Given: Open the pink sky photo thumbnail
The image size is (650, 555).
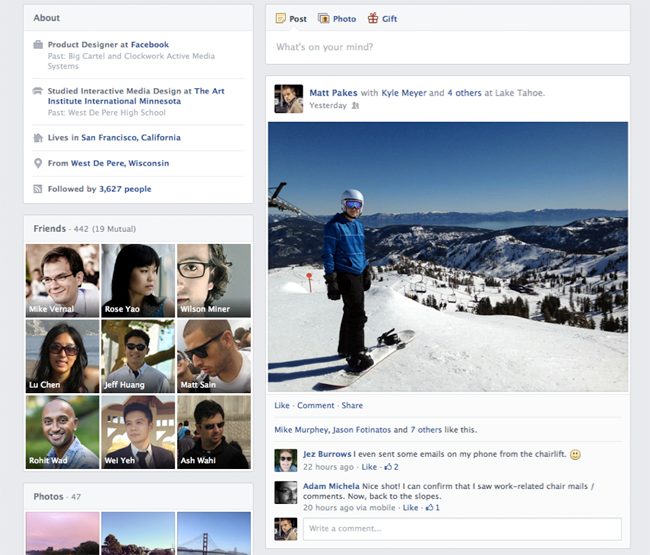Looking at the screenshot, I should pos(63,533).
